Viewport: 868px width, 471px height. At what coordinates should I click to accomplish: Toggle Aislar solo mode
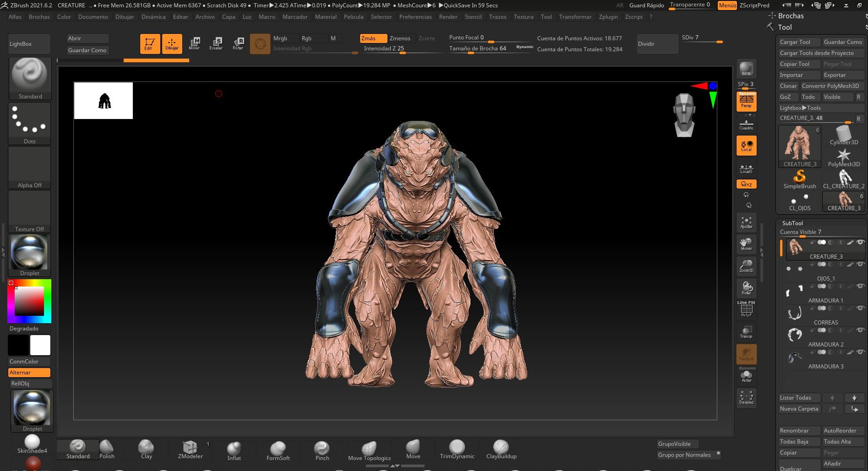746,375
